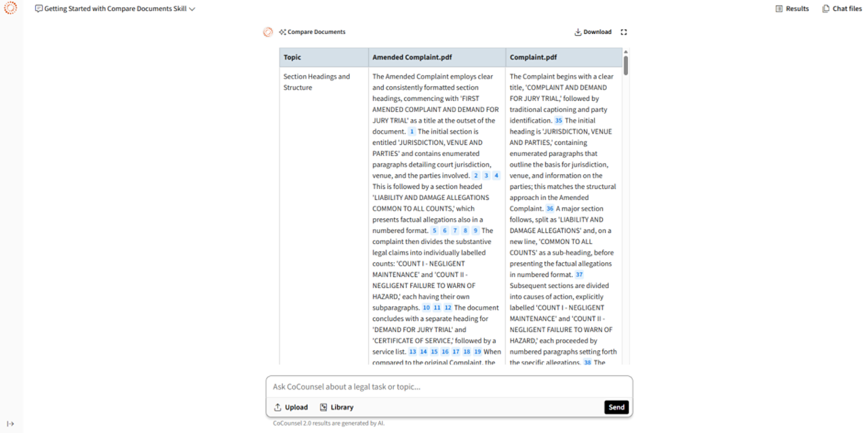Focus the Ask CoCounsel input field
Screen dimensions: 868x433
pyautogui.click(x=448, y=387)
